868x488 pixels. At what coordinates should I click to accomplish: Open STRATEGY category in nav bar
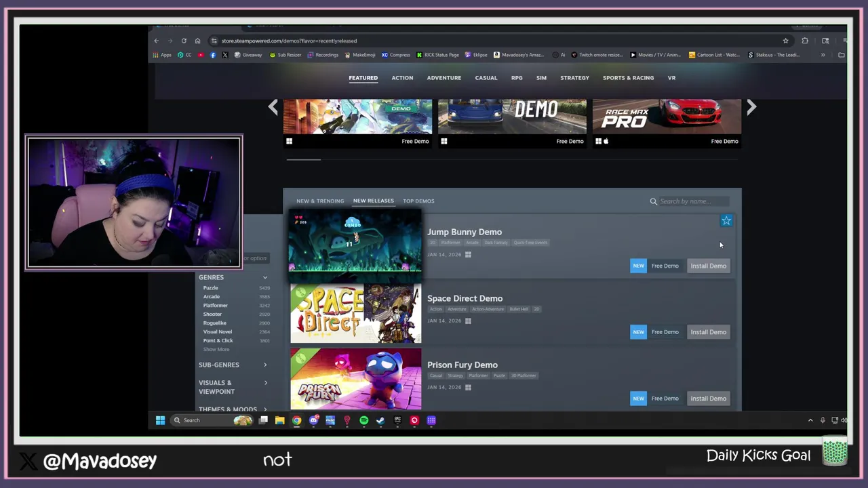[x=574, y=78]
